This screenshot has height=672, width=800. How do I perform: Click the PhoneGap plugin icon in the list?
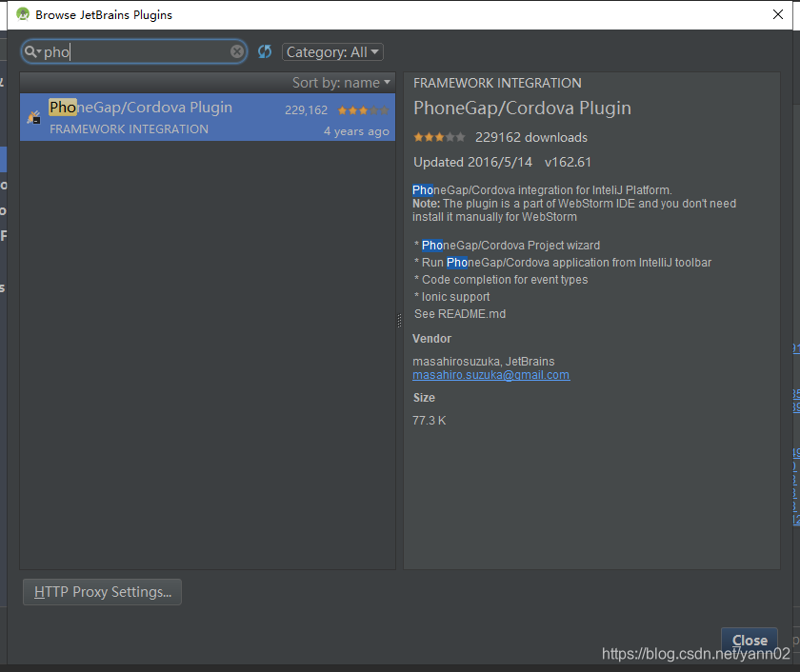[33, 117]
